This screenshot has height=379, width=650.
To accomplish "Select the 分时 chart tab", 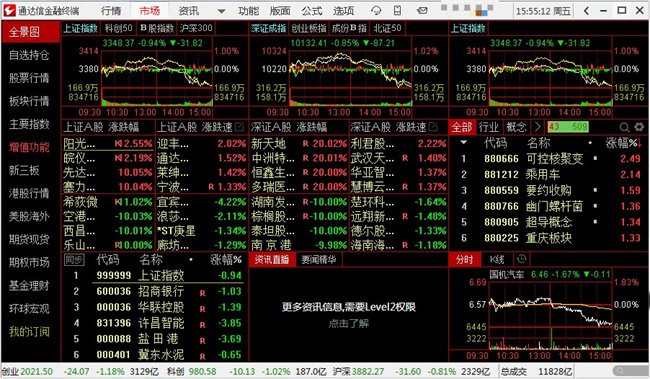I will click(x=464, y=260).
